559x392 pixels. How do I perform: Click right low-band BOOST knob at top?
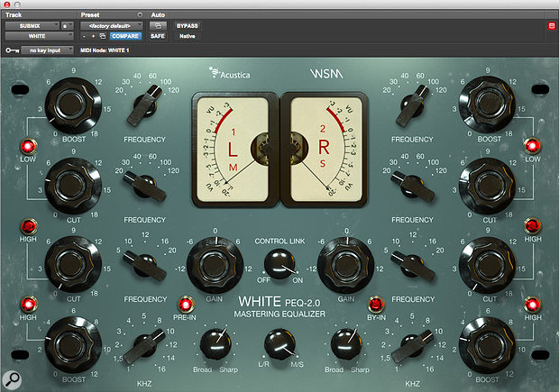[x=488, y=105]
